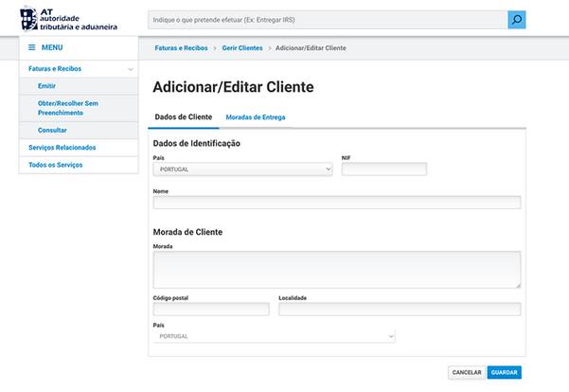The image size is (569, 392).
Task: Open the hamburger MENU icon
Action: [31, 47]
